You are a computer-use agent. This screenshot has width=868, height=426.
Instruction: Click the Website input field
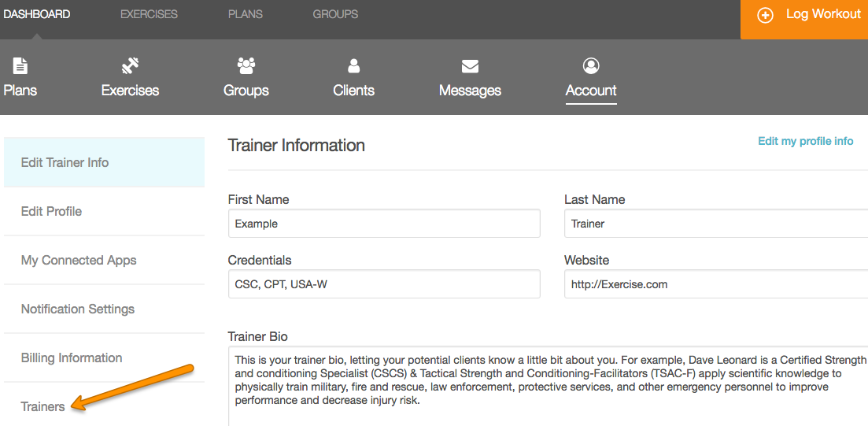pos(716,284)
